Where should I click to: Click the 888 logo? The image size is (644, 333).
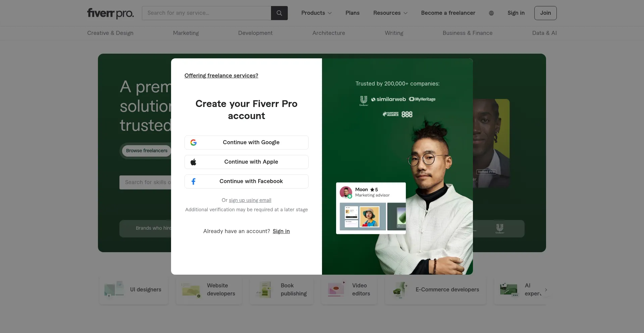[x=407, y=114]
